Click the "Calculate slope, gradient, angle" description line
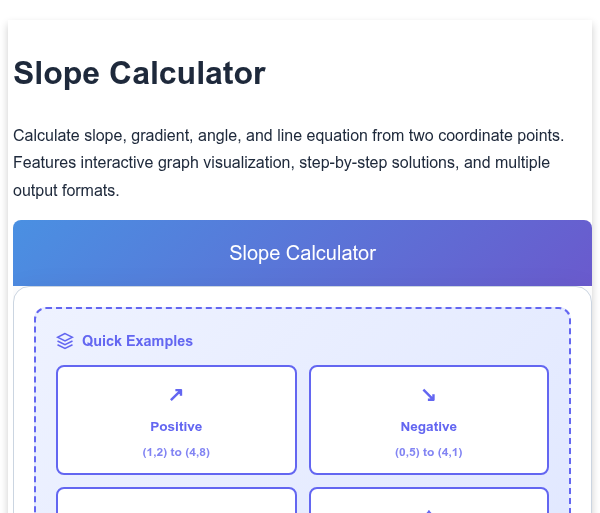Image resolution: width=600 pixels, height=513 pixels. pyautogui.click(x=289, y=136)
